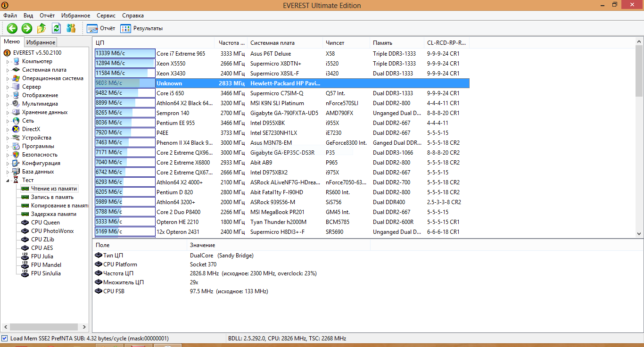Click the green Back arrow button
This screenshot has width=644, height=347.
tap(12, 28)
